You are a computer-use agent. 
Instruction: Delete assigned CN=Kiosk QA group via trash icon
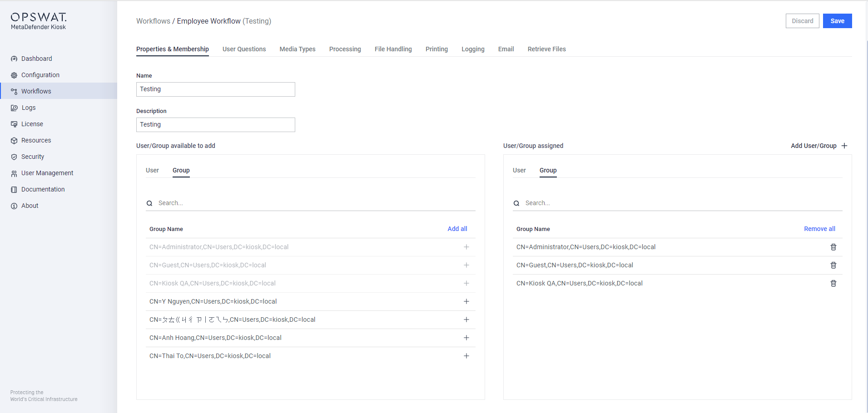pos(833,283)
